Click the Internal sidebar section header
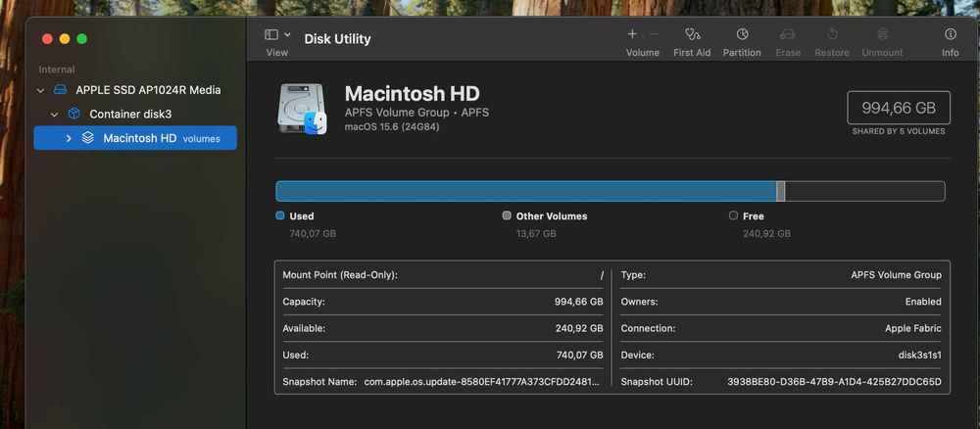 56,70
